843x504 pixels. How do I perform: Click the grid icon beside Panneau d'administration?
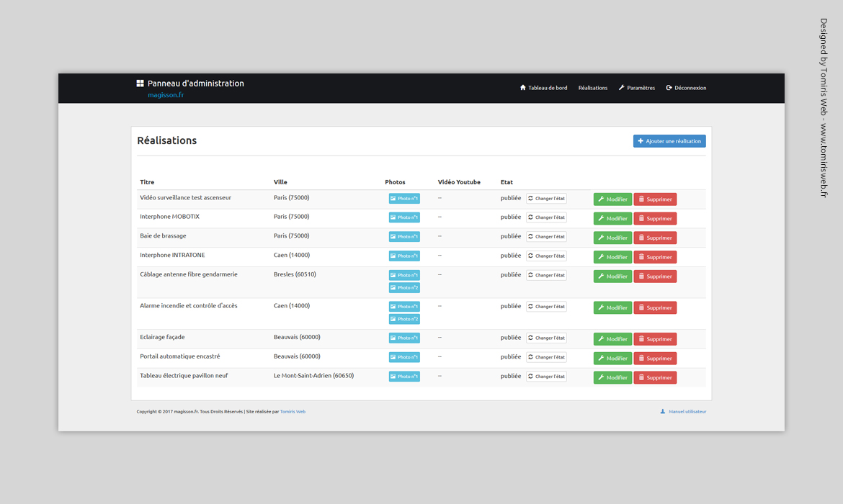[140, 84]
